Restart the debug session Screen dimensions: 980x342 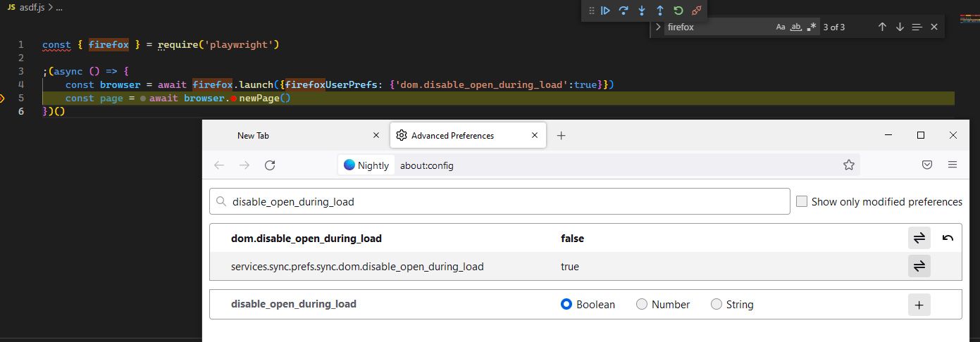tap(678, 11)
